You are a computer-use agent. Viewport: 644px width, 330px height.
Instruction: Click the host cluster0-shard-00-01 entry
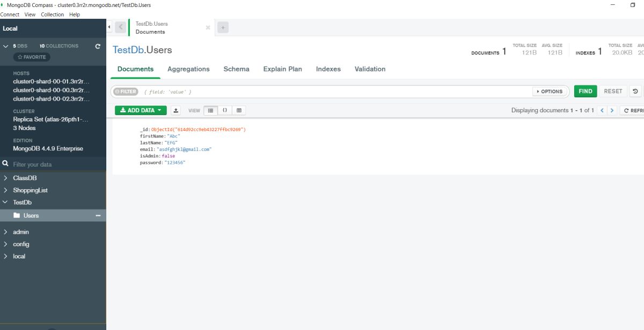(x=52, y=82)
